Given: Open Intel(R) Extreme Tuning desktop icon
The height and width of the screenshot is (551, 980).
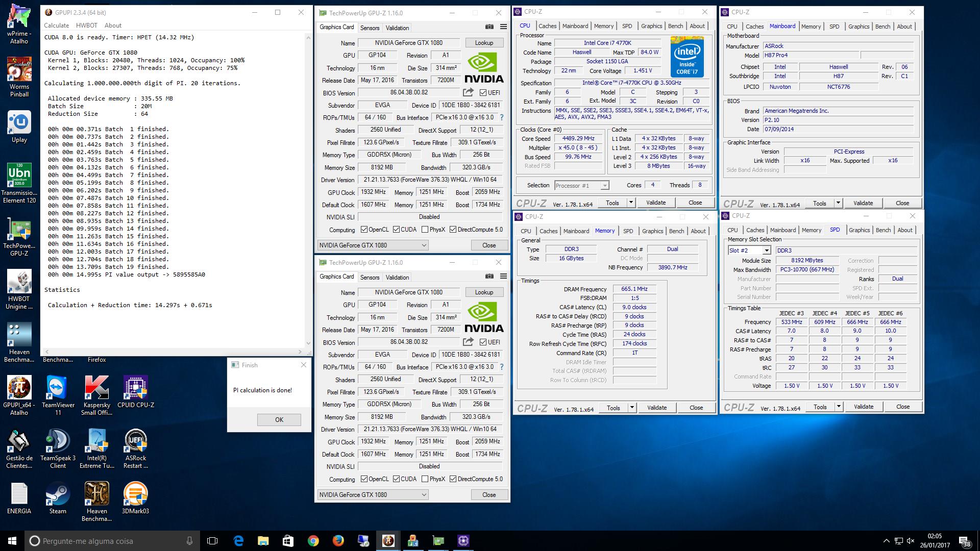Looking at the screenshot, I should pyautogui.click(x=96, y=449).
